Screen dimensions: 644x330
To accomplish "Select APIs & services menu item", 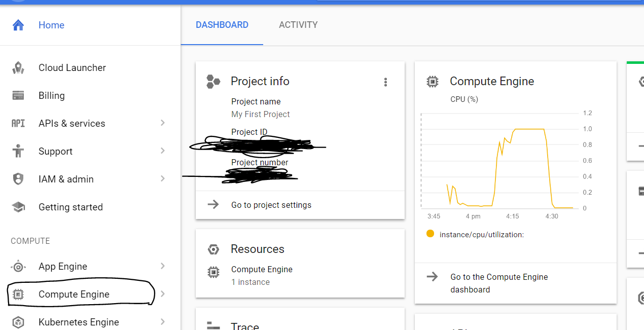I will coord(90,123).
